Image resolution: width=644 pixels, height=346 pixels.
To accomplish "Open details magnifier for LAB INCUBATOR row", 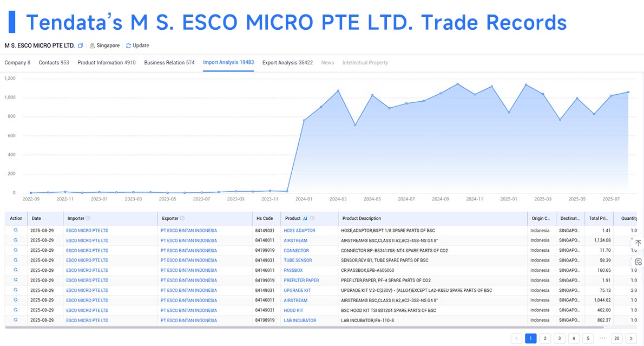I will [16, 320].
